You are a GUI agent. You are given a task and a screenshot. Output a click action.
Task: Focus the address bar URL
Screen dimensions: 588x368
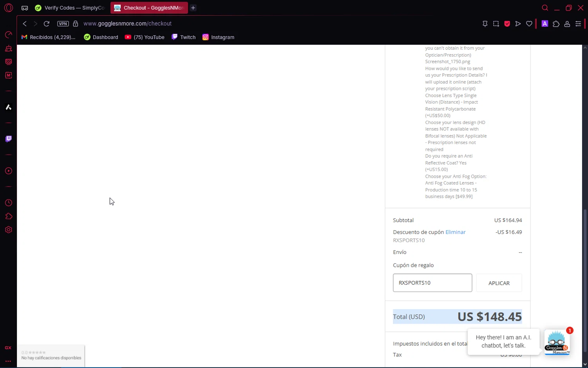[127, 24]
